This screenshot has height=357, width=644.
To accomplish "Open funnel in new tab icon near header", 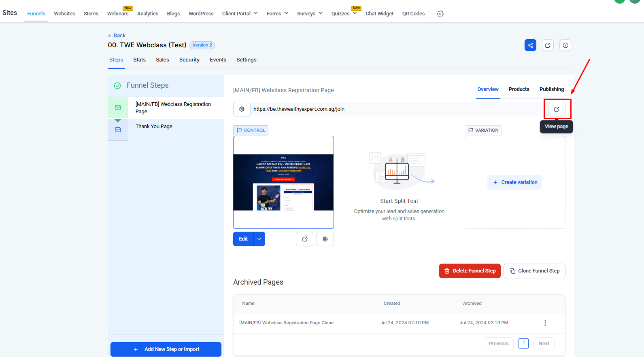I will point(548,45).
